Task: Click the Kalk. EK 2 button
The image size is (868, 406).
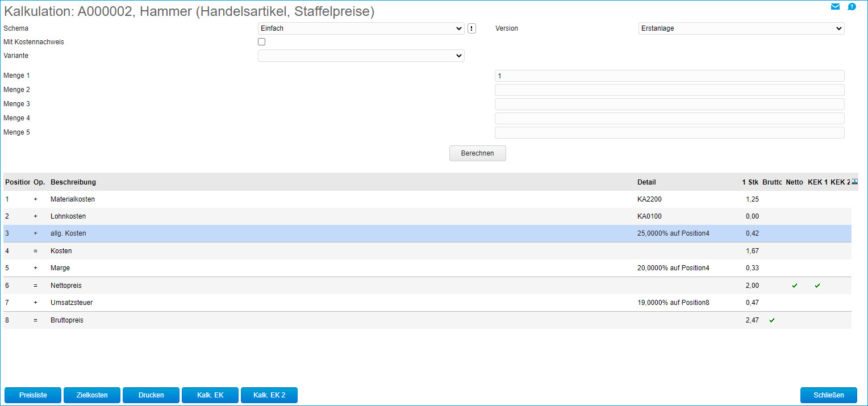Action: [269, 395]
